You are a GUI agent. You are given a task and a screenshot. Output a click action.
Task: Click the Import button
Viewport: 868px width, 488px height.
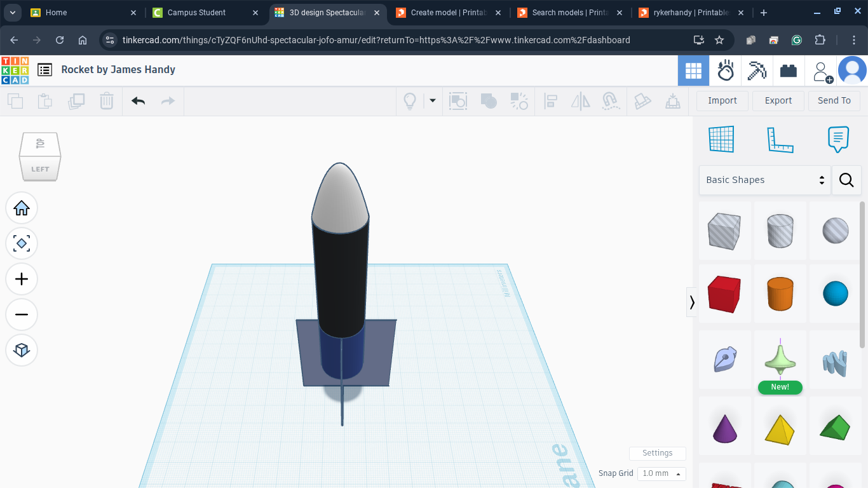pyautogui.click(x=722, y=100)
